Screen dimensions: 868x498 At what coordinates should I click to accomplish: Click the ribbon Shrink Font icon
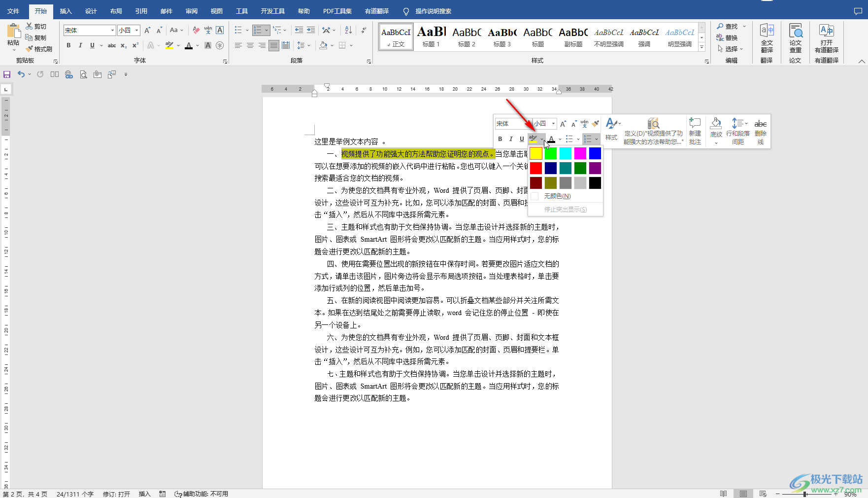[x=159, y=30]
